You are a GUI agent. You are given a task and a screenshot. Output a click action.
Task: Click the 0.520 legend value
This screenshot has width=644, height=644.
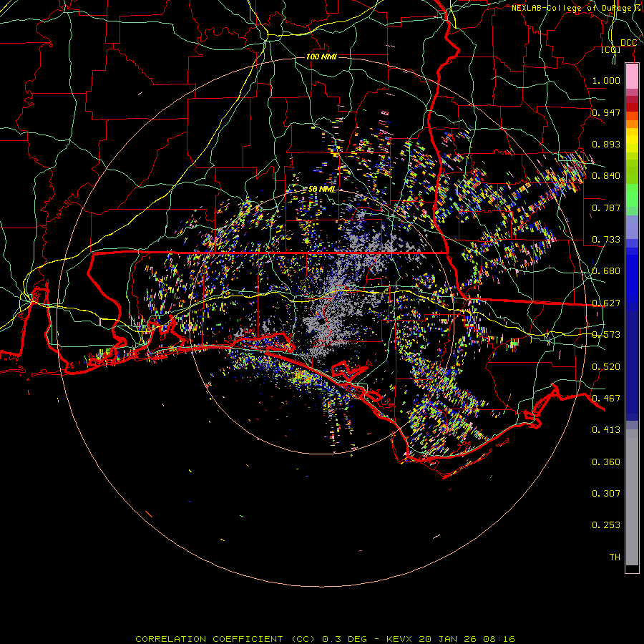coord(606,367)
